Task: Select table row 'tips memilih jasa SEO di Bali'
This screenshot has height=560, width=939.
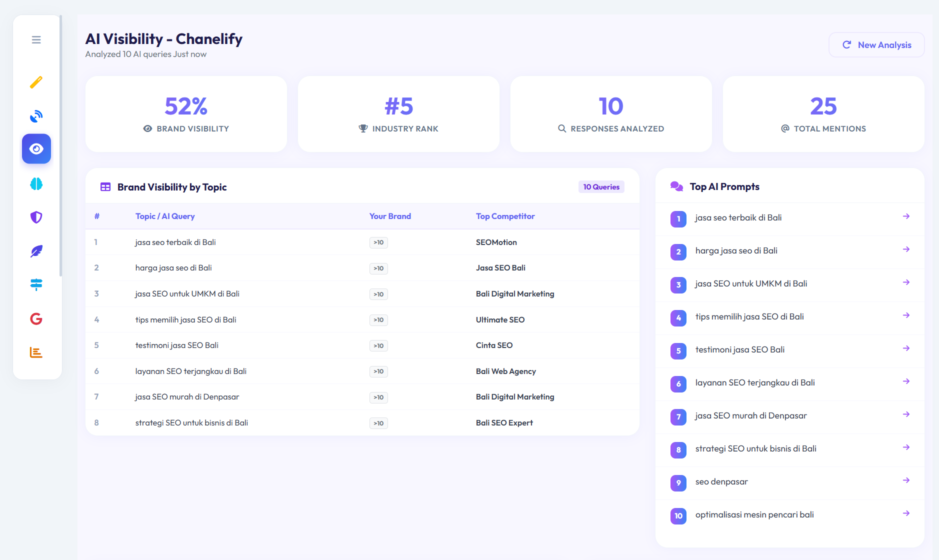Action: 362,319
